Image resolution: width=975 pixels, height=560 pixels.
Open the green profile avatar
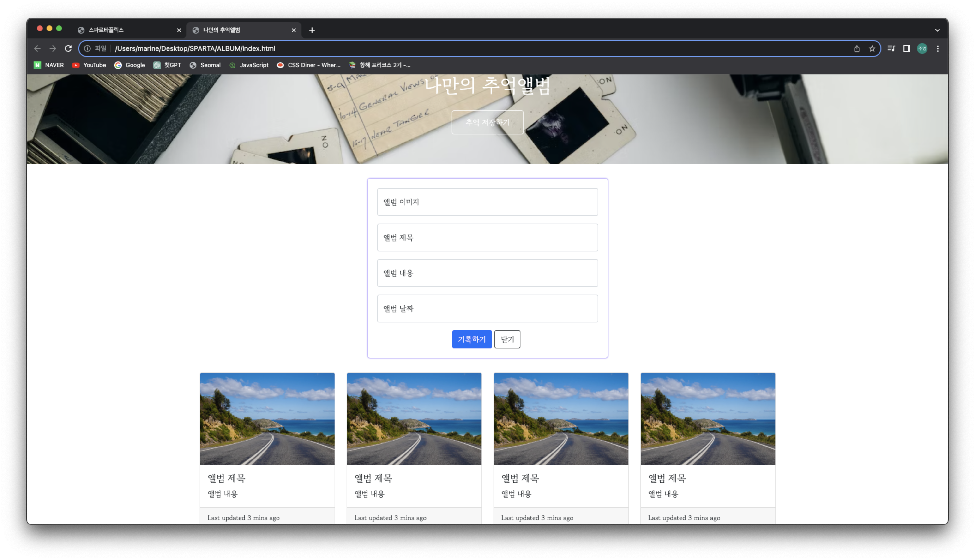[922, 48]
